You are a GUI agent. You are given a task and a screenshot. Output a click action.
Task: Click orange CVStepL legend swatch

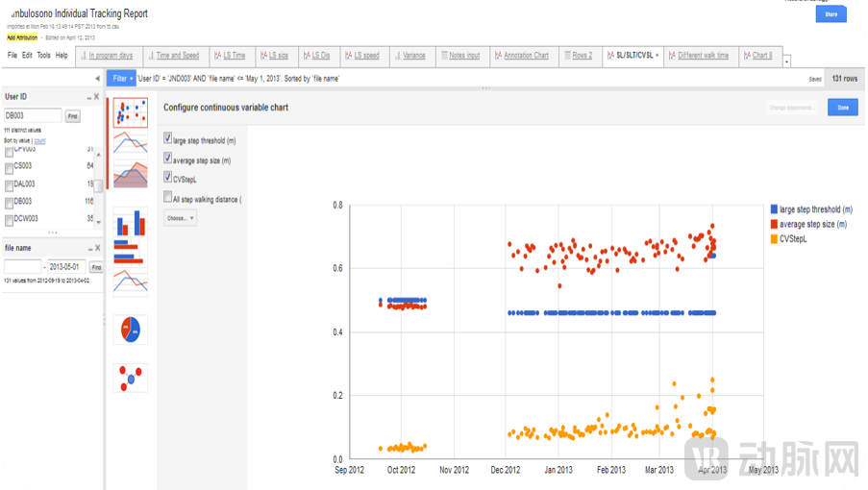coord(774,239)
